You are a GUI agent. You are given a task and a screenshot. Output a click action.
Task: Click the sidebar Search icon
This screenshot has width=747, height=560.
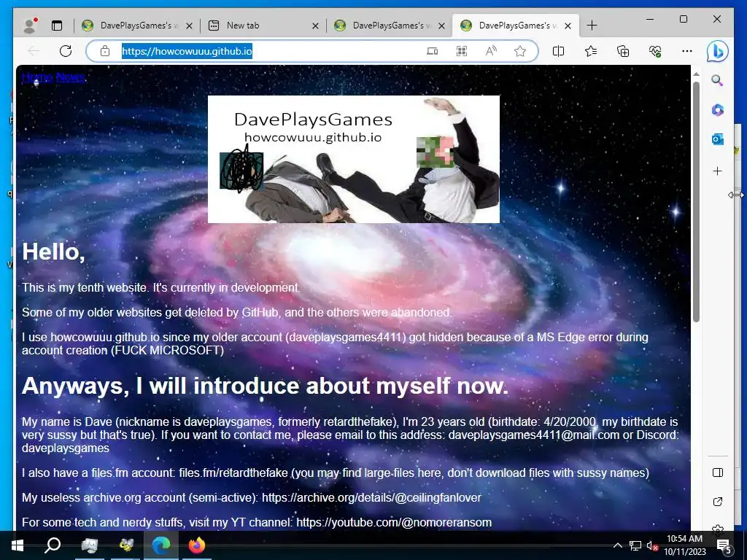pyautogui.click(x=717, y=80)
